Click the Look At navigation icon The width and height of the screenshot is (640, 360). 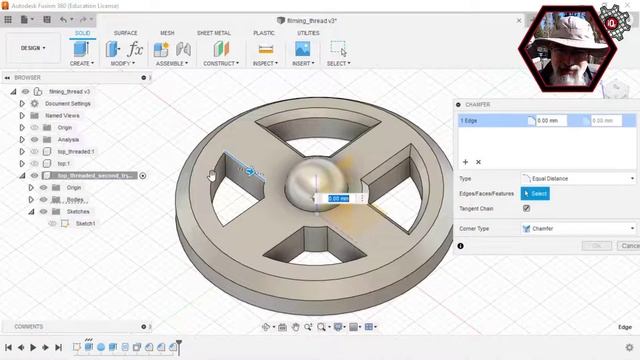point(282,327)
